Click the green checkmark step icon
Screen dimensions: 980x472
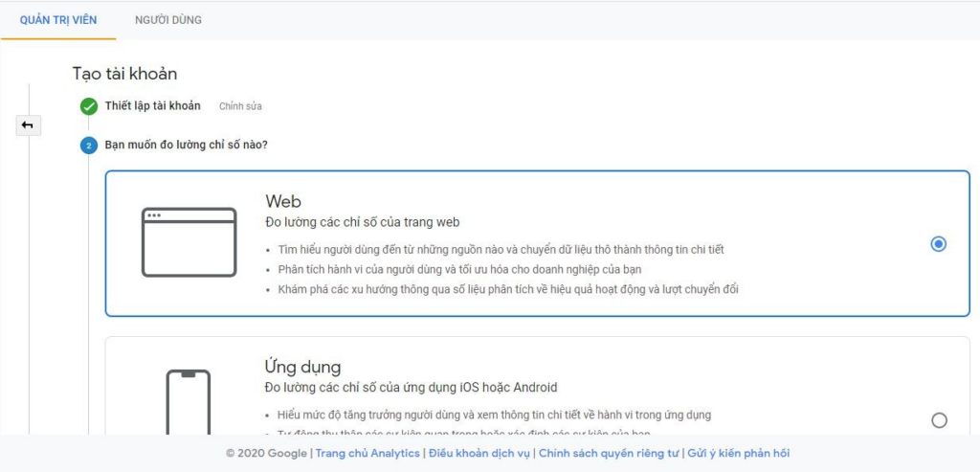(x=89, y=106)
